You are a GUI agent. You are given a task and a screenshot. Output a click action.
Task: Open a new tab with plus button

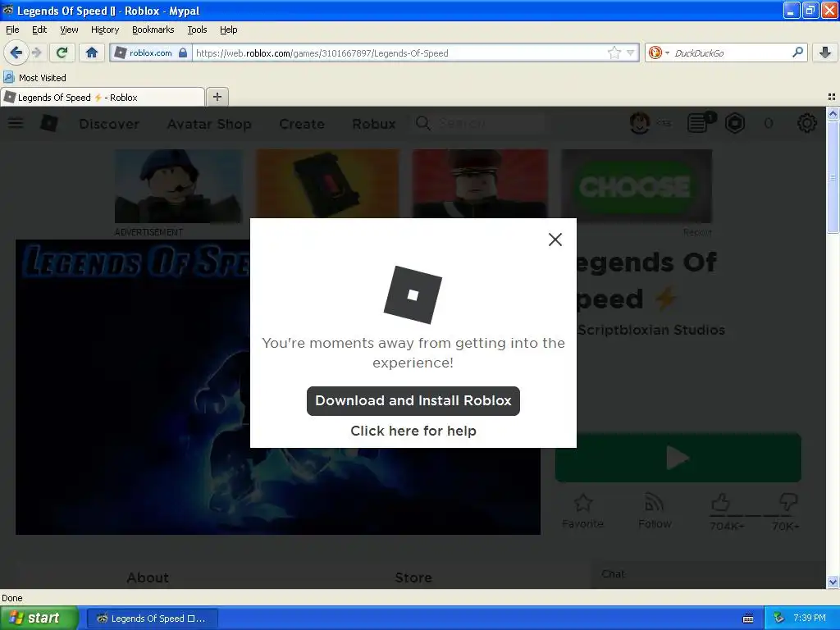point(217,97)
